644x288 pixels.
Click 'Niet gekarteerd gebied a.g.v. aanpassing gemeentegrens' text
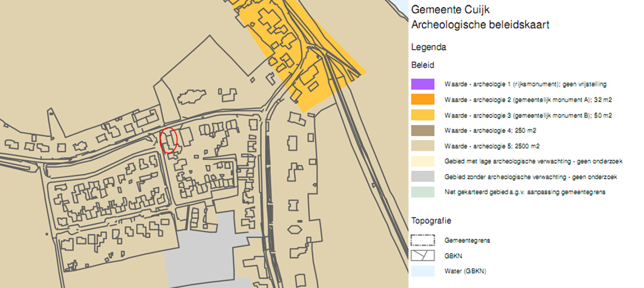pyautogui.click(x=525, y=192)
